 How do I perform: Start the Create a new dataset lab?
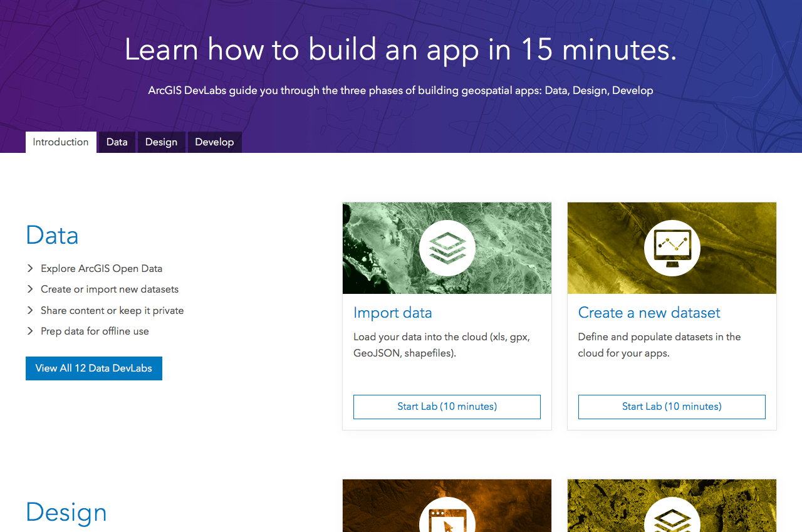[x=672, y=407]
